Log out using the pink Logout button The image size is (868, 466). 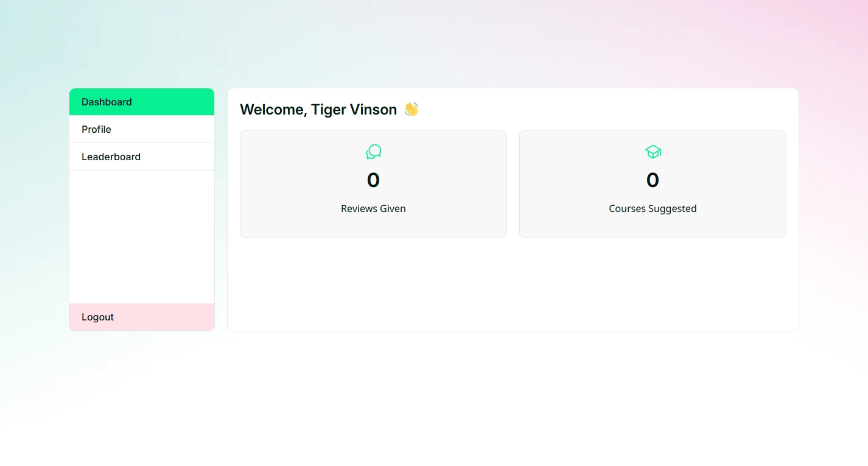pos(142,317)
